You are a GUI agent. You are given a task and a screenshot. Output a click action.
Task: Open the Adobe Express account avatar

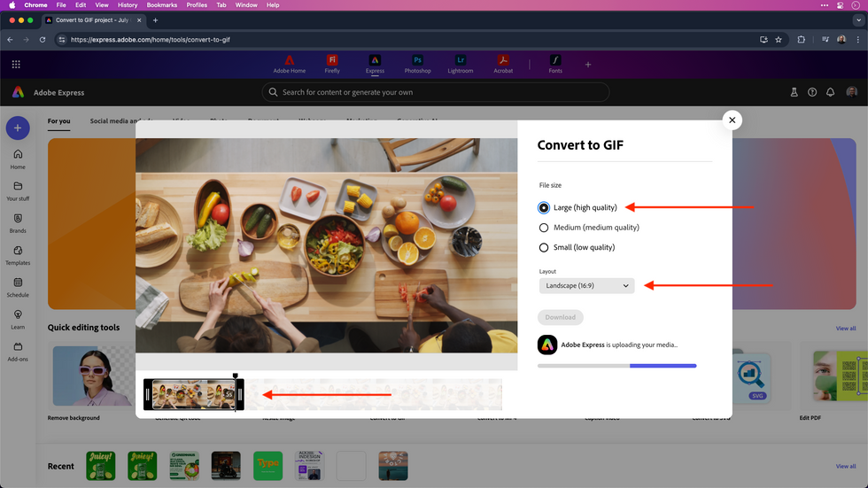[852, 92]
